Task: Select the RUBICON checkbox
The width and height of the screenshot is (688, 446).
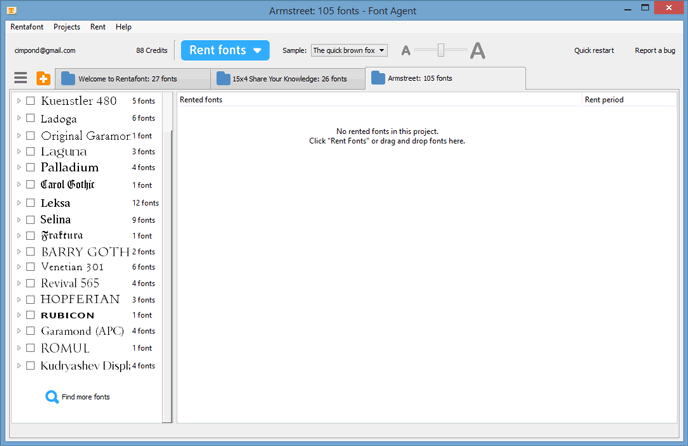Action: tap(30, 315)
